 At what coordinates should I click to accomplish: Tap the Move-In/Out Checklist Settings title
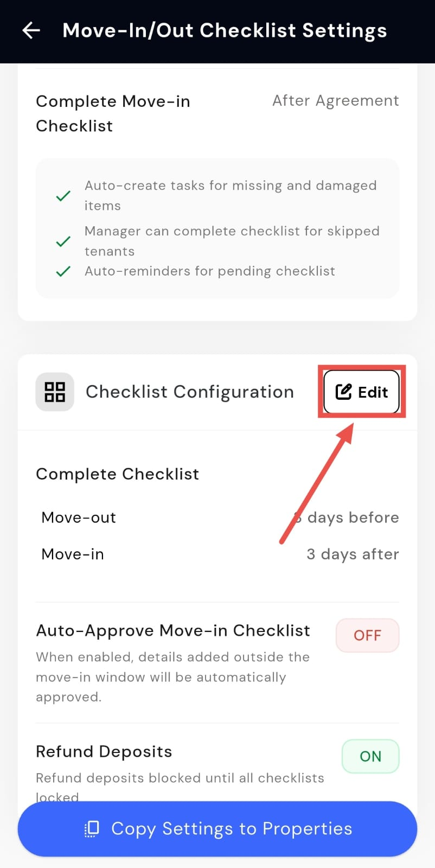(225, 30)
